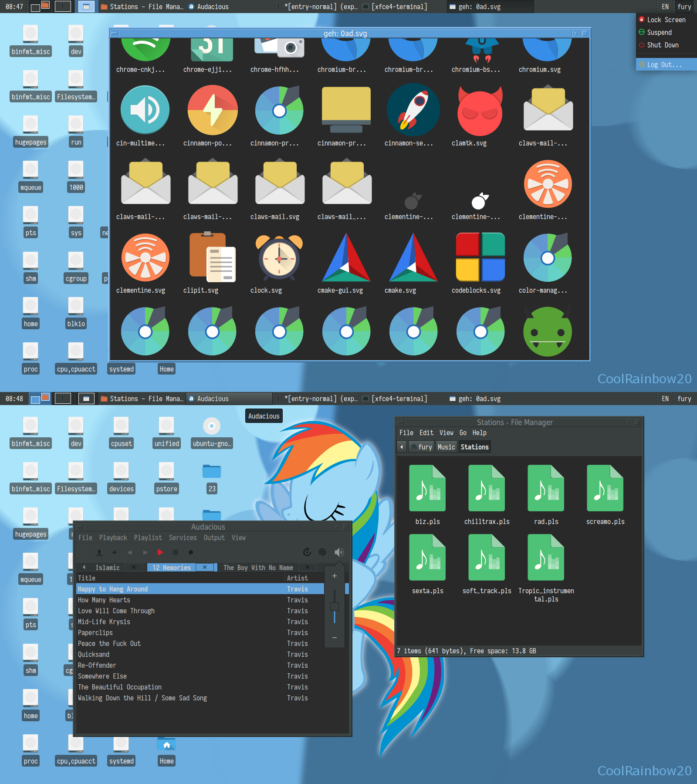Click the clementine.svg orange thumbnail in geh
Image resolution: width=697 pixels, height=784 pixels.
[x=145, y=257]
